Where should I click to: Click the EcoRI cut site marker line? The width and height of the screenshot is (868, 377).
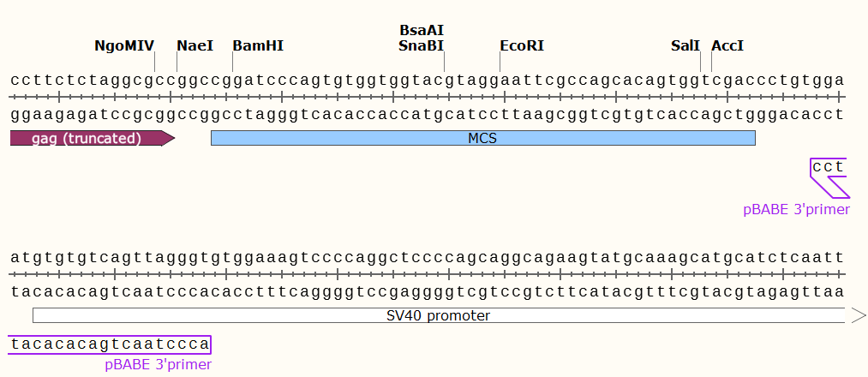click(x=500, y=63)
